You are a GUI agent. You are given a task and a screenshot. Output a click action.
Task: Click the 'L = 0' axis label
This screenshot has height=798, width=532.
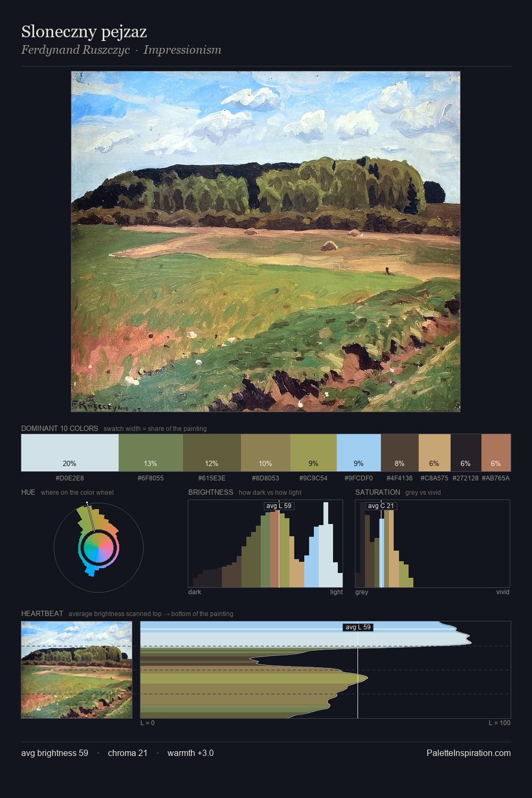147,723
